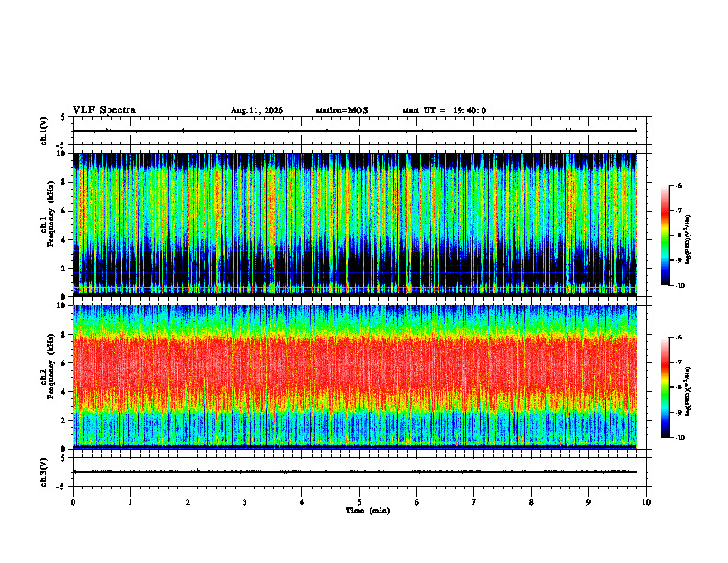The width and height of the screenshot is (728, 563).
Task: Click the ch.2 color bar unit label
Action: click(688, 391)
